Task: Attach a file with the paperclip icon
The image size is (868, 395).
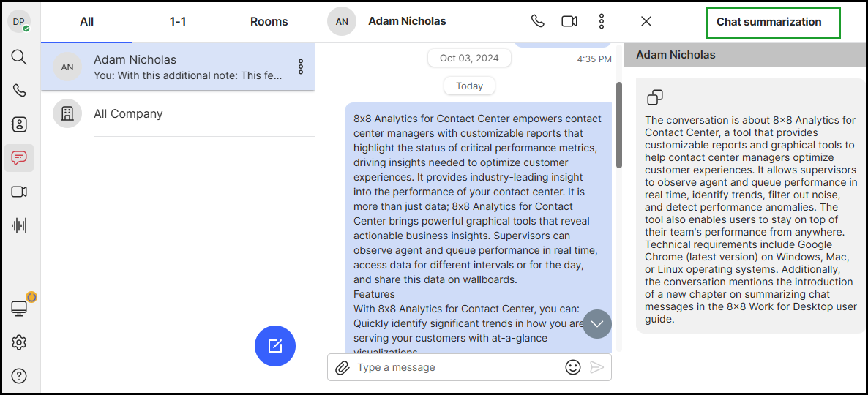Action: tap(342, 367)
